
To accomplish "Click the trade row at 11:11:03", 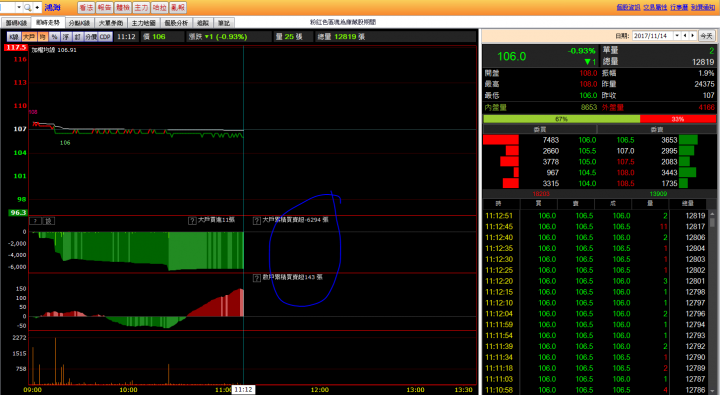I will pos(596,379).
